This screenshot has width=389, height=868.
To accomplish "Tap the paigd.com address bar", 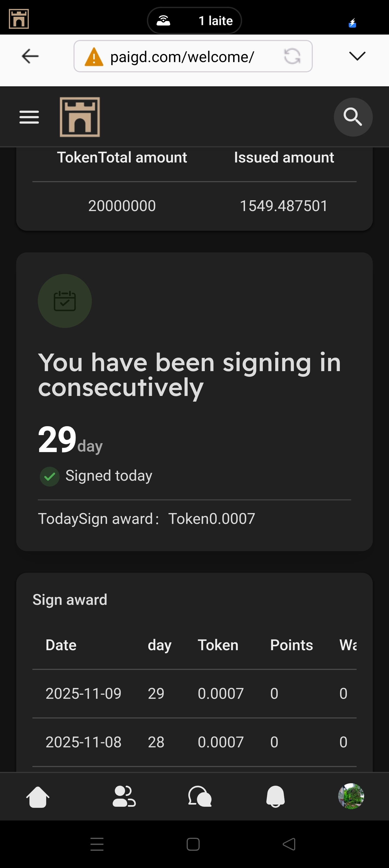I will click(x=182, y=57).
